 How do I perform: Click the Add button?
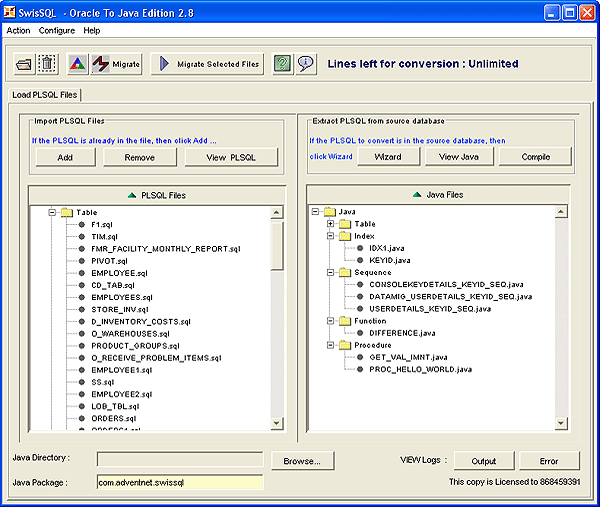(x=65, y=157)
